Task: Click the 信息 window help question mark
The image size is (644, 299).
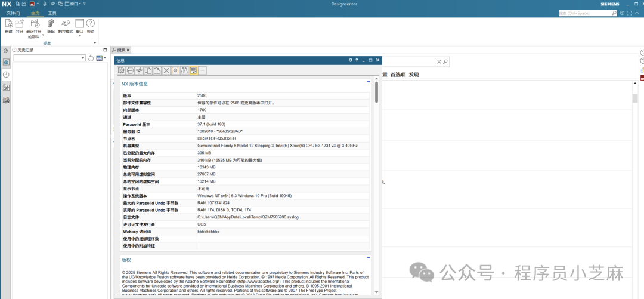Action: (357, 60)
